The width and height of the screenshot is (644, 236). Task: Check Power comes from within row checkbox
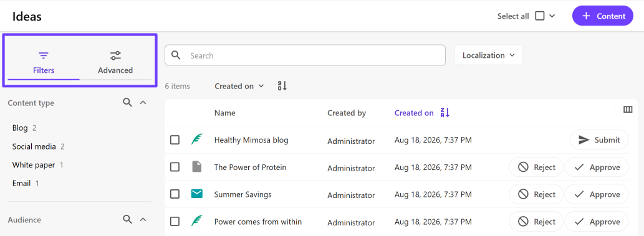pyautogui.click(x=175, y=222)
